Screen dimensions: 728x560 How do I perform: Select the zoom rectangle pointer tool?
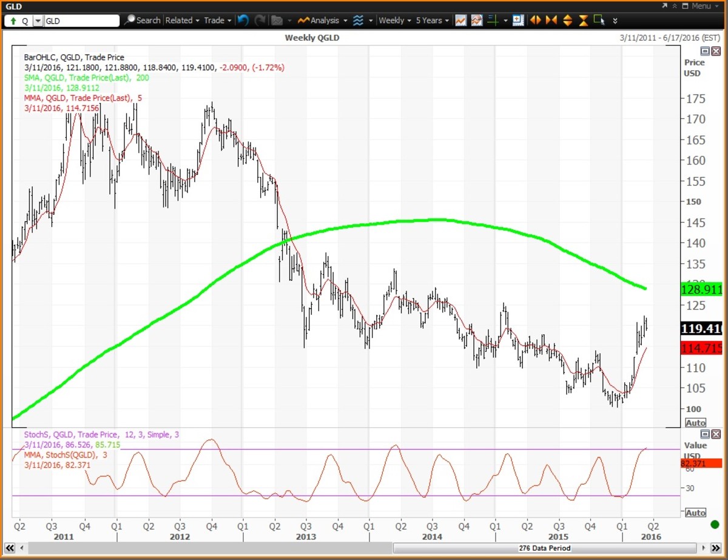599,20
